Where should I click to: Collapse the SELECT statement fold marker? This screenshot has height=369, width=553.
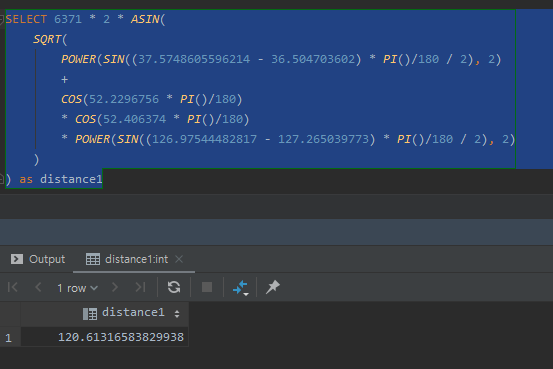[x=1, y=19]
